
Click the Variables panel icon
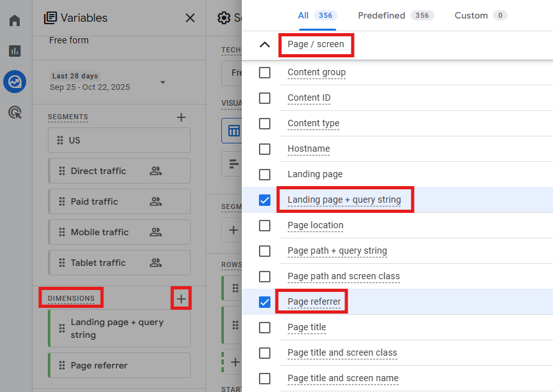pyautogui.click(x=50, y=18)
